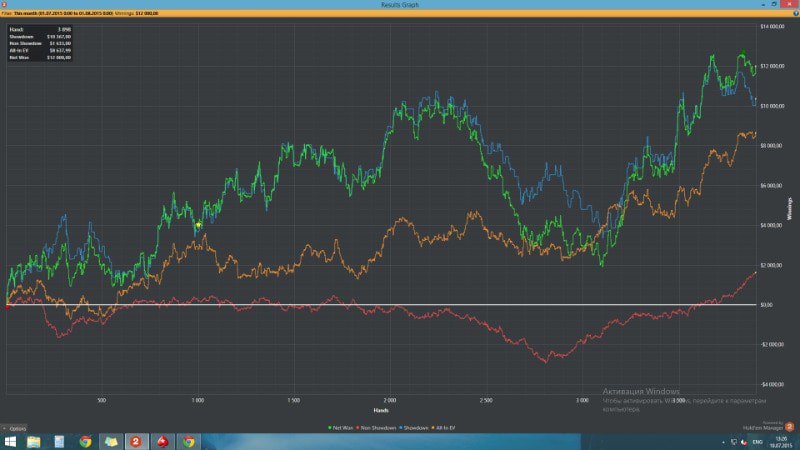Switch the ENG input language indicator
This screenshot has height=450, width=800.
click(x=757, y=442)
